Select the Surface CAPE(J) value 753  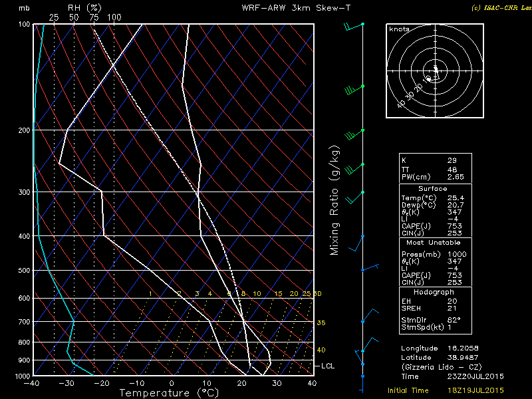[x=454, y=226]
